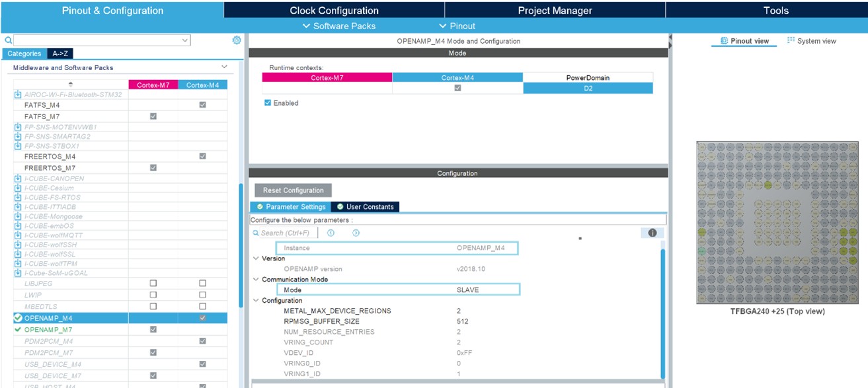Click the download icon beside I-CUBE-wolfSSH
This screenshot has width=868, height=388.
(x=18, y=245)
